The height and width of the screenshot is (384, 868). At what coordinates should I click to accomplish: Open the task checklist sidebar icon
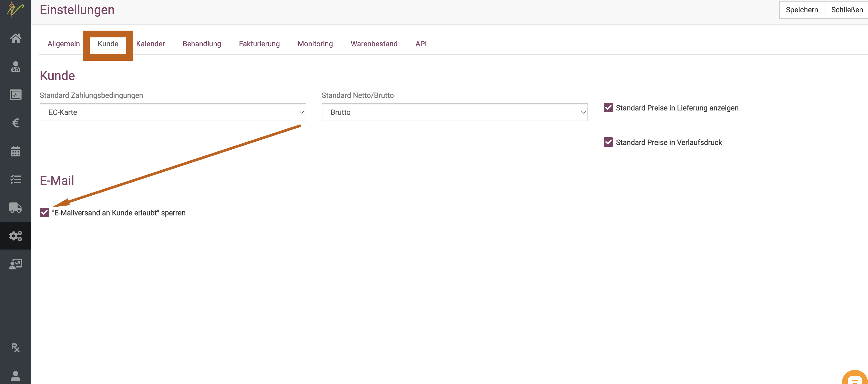[x=15, y=179]
